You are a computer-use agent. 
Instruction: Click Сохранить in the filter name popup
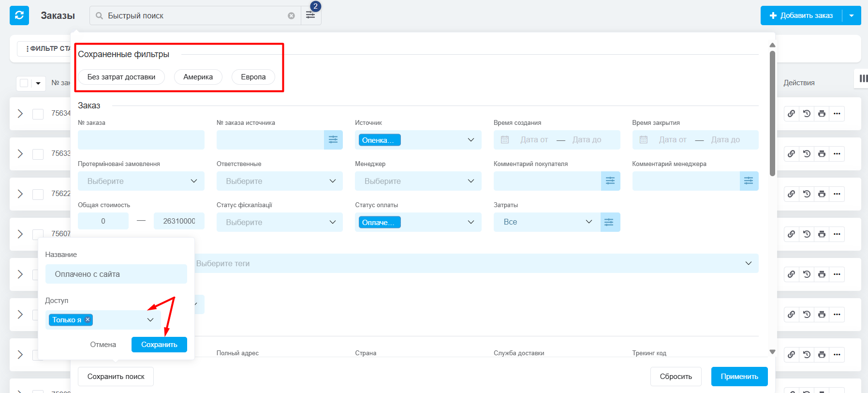click(159, 345)
